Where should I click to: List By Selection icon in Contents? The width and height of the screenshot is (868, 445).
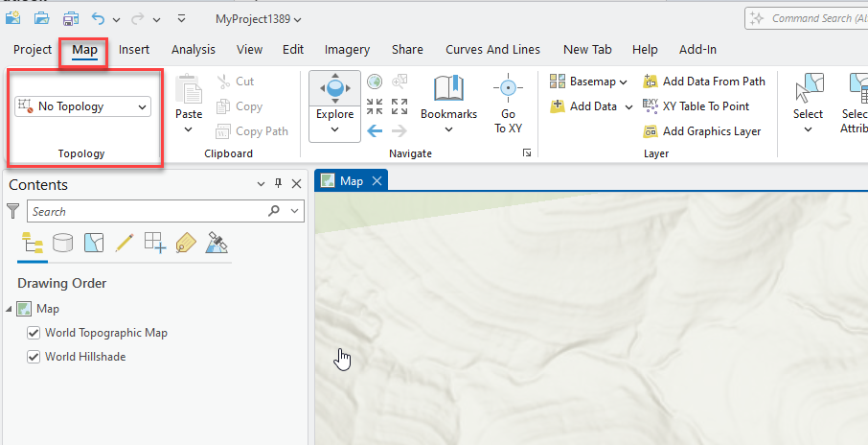[x=94, y=243]
